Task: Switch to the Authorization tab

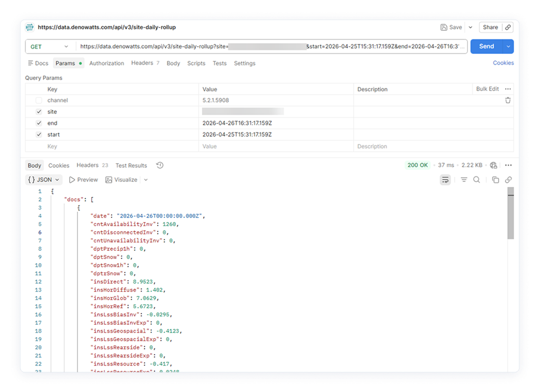Action: (x=106, y=63)
